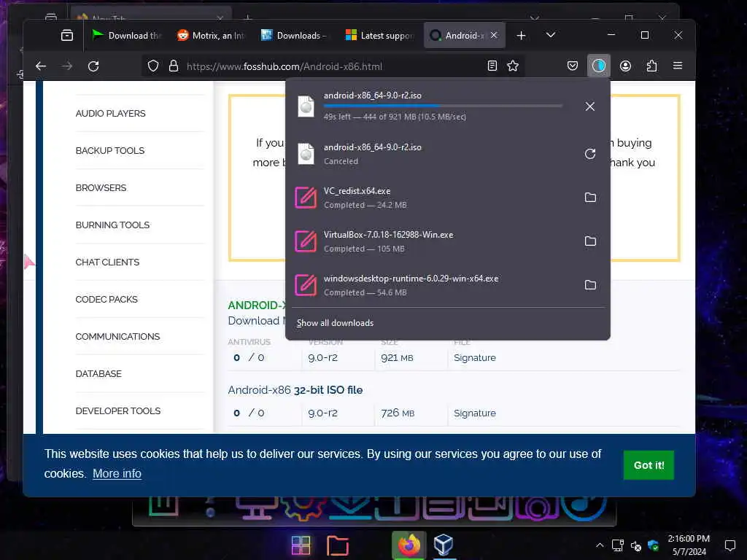This screenshot has height=560, width=747.
Task: Open DATABASE category
Action: 98,373
